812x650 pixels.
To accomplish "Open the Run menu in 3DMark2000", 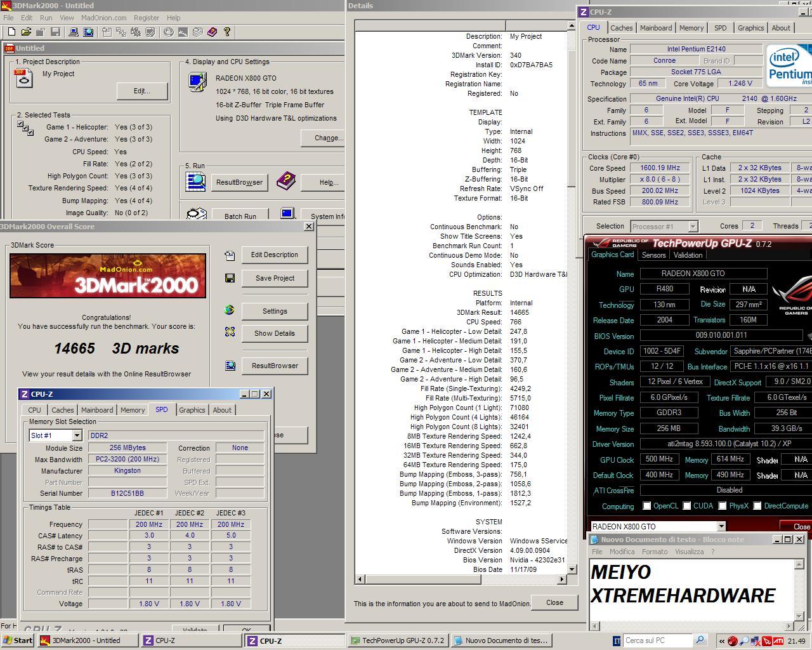I will point(46,18).
